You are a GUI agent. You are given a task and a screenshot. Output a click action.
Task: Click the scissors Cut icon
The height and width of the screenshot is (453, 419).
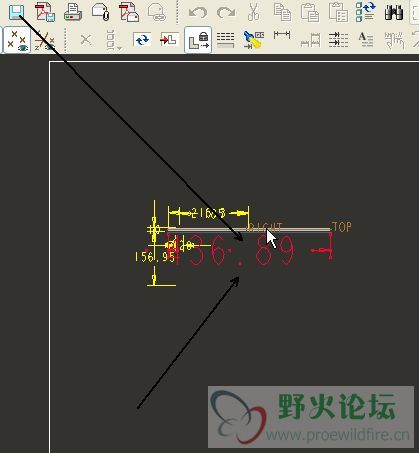click(x=254, y=12)
